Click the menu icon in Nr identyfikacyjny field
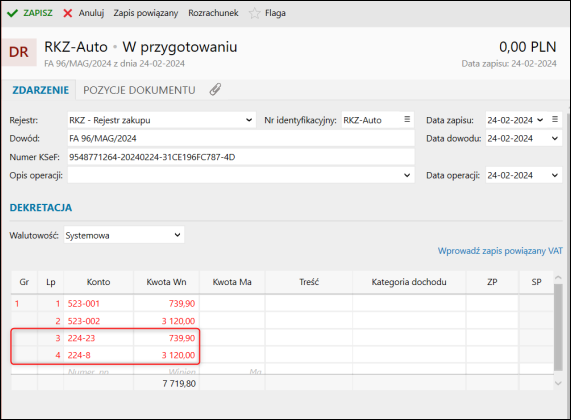Image resolution: width=571 pixels, height=420 pixels. [407, 119]
